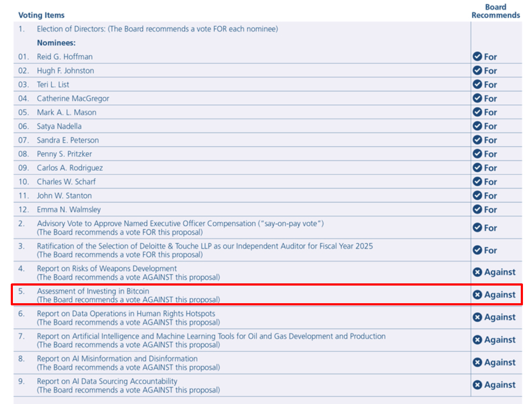Click the checkmark icon for the say-on-pay vote
This screenshot has width=532, height=404.
477,227
